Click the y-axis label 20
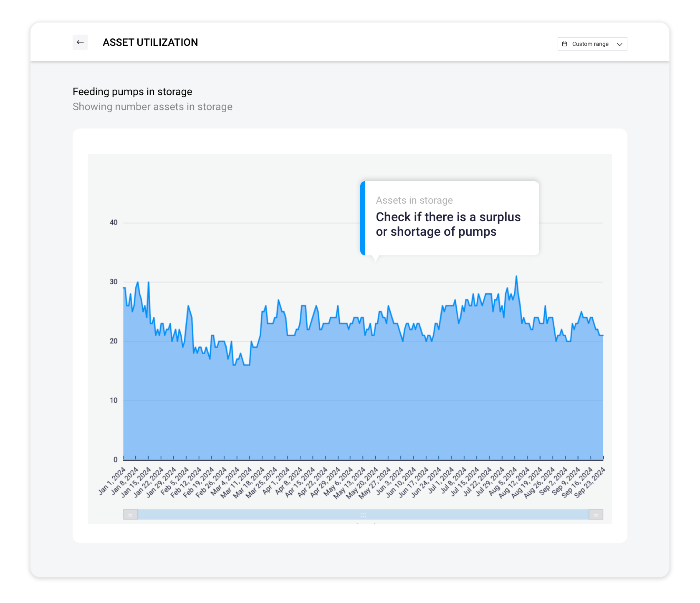700x603 pixels. click(x=114, y=341)
